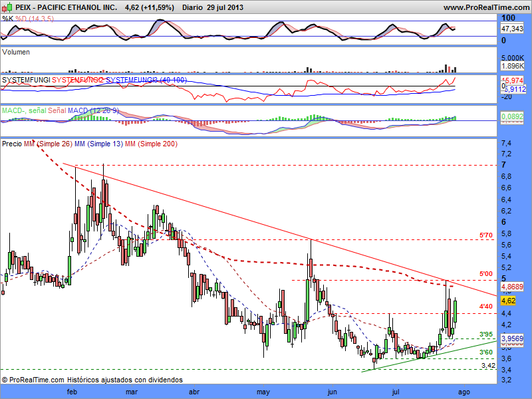The image size is (532, 399).
Task: Click the red level label 4'40
Action: pyautogui.click(x=486, y=307)
